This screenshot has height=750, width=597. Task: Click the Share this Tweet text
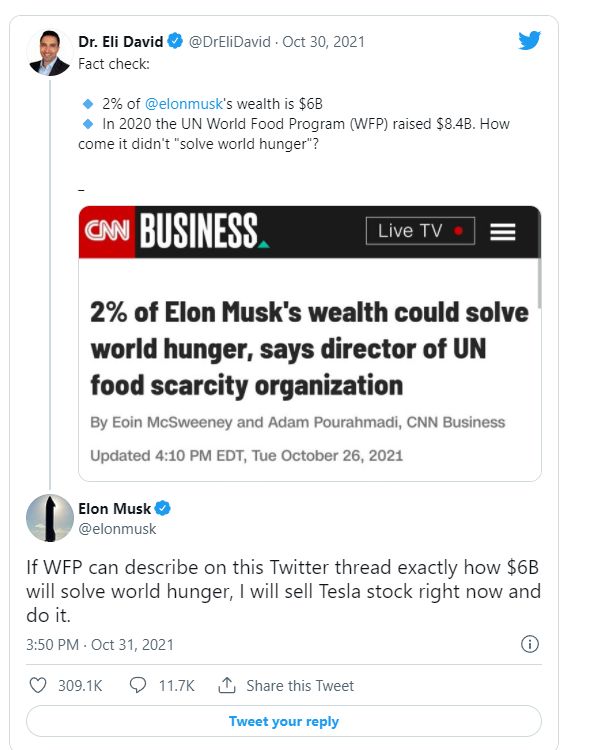300,685
